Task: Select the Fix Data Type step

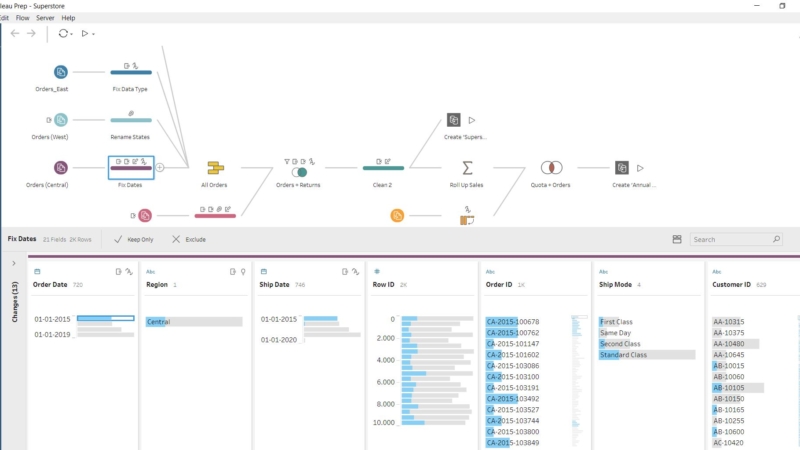Action: (131, 72)
